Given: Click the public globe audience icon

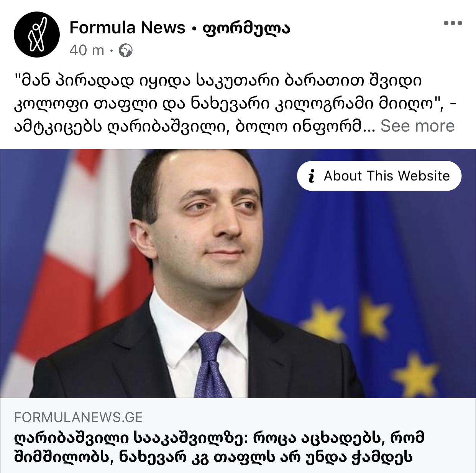Looking at the screenshot, I should coord(126,50).
